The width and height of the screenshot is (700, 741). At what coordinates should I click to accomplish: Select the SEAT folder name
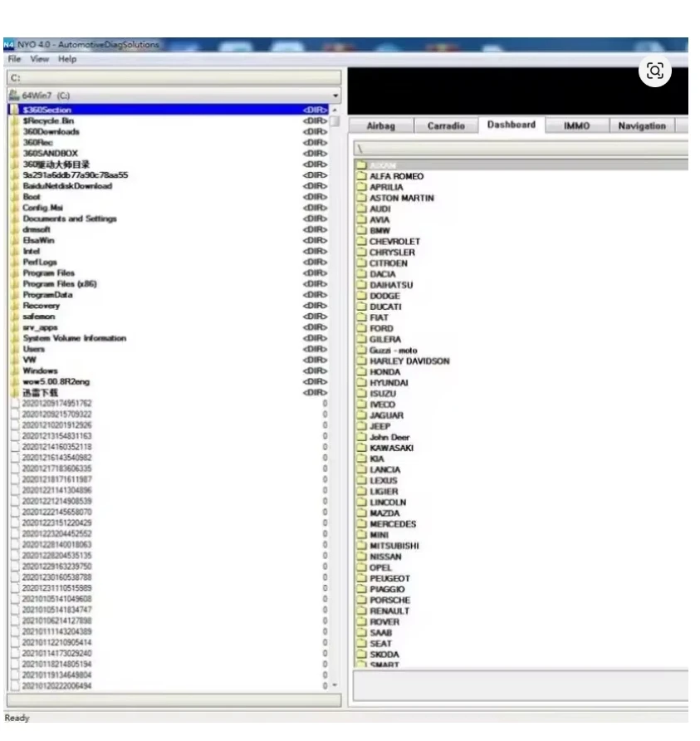(380, 644)
